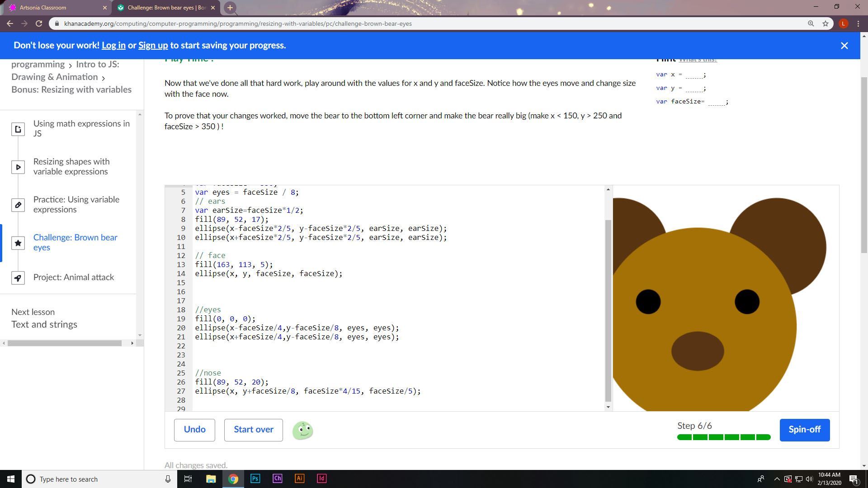This screenshot has width=868, height=488.
Task: Follow the Log in link
Action: [x=113, y=45]
